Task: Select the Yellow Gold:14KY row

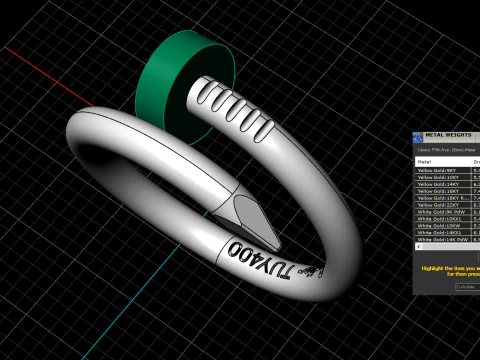Action: tap(447, 184)
